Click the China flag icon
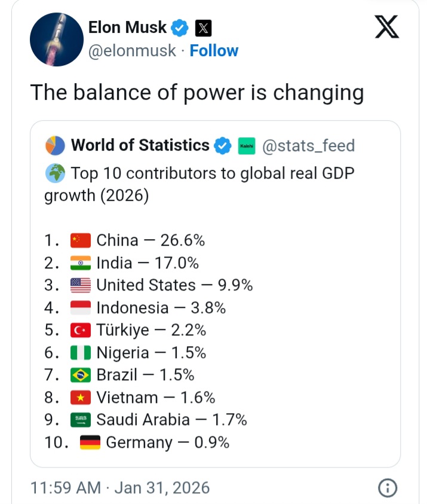The width and height of the screenshot is (427, 504). coord(80,240)
